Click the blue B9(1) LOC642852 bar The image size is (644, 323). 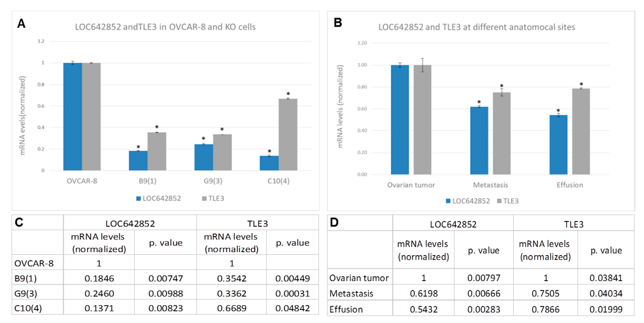tap(138, 161)
